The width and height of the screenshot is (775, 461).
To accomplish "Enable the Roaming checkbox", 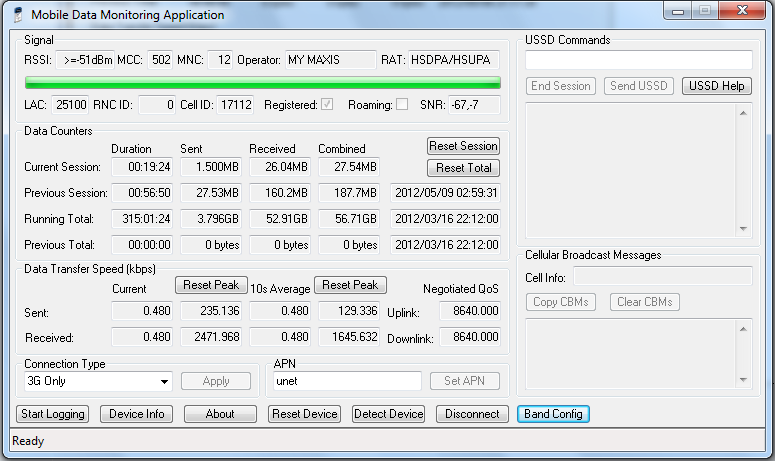I will tap(402, 104).
